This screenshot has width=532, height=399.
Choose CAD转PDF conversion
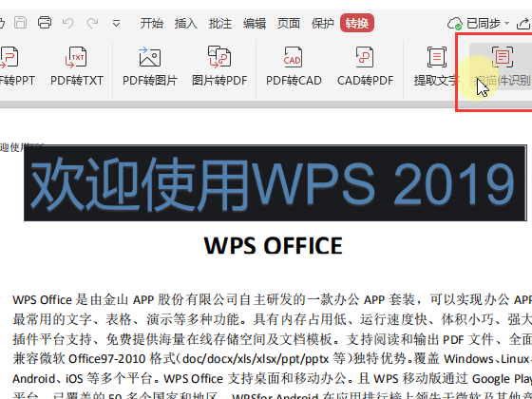(366, 66)
